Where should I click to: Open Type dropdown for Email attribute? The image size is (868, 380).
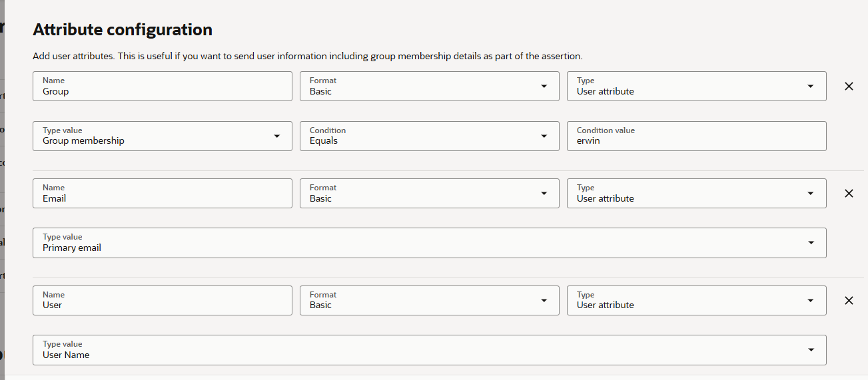tap(696, 194)
